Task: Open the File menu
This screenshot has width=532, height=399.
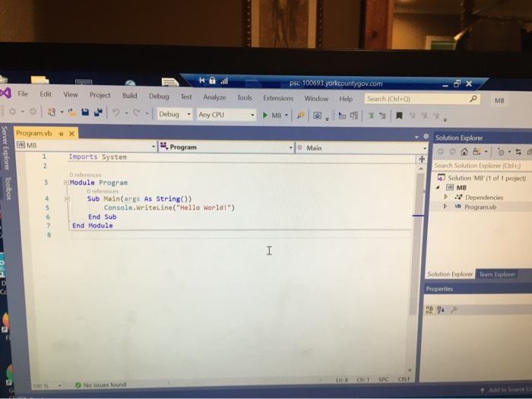Action: 23,93
